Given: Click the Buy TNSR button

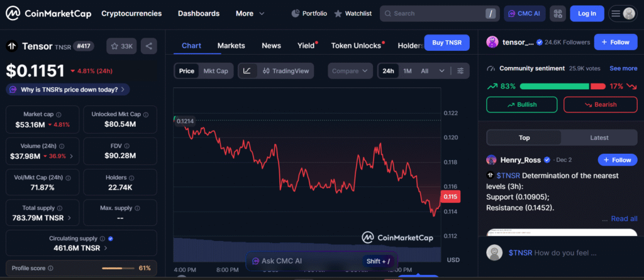Looking at the screenshot, I should 447,43.
